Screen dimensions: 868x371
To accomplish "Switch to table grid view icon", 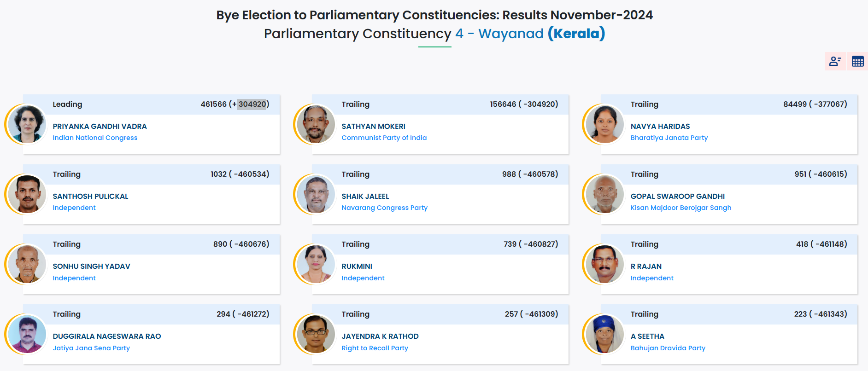I will click(857, 61).
